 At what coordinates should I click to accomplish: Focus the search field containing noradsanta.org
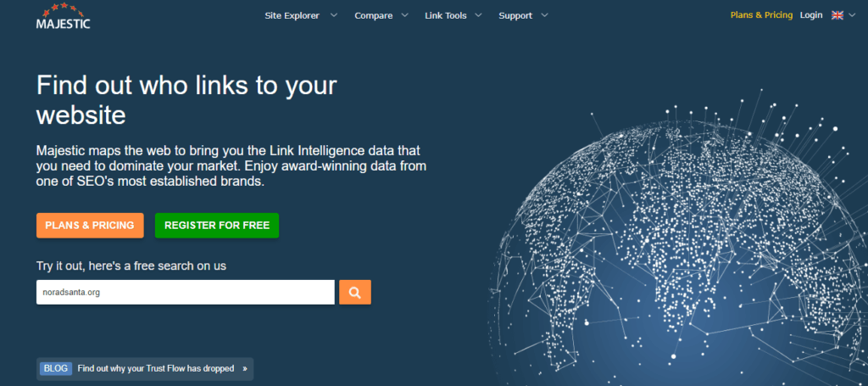click(x=186, y=292)
